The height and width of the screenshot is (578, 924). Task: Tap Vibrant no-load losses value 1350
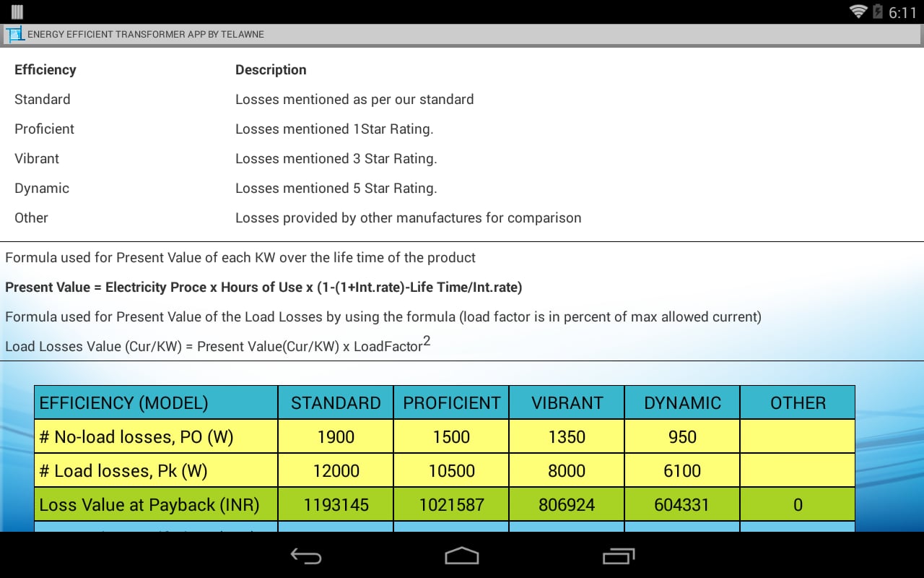click(567, 436)
